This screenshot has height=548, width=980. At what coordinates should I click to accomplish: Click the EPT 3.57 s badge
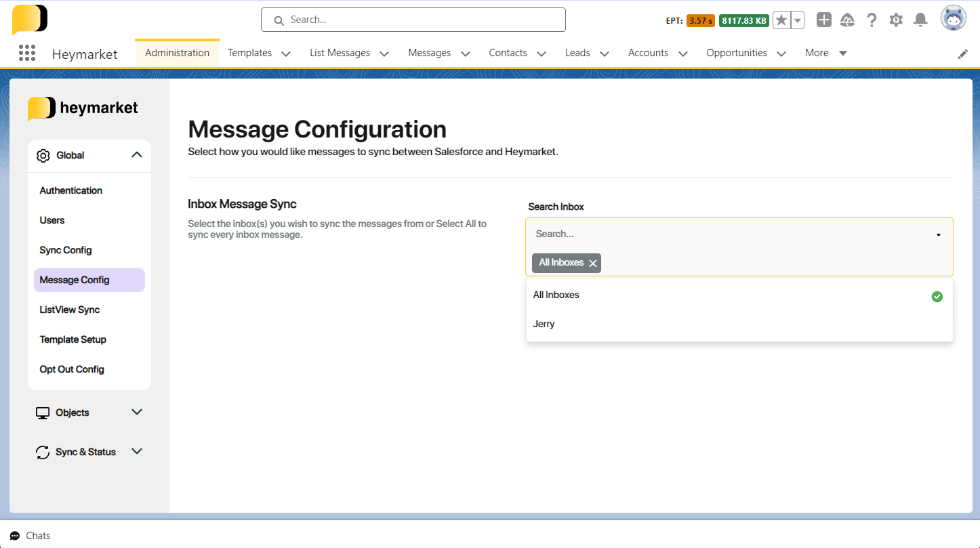point(700,21)
